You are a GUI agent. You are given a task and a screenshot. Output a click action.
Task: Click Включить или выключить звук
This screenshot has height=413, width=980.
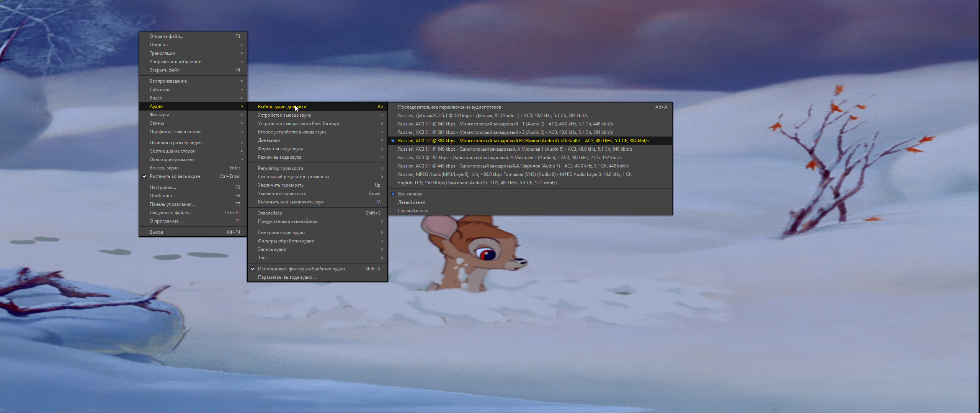[291, 202]
